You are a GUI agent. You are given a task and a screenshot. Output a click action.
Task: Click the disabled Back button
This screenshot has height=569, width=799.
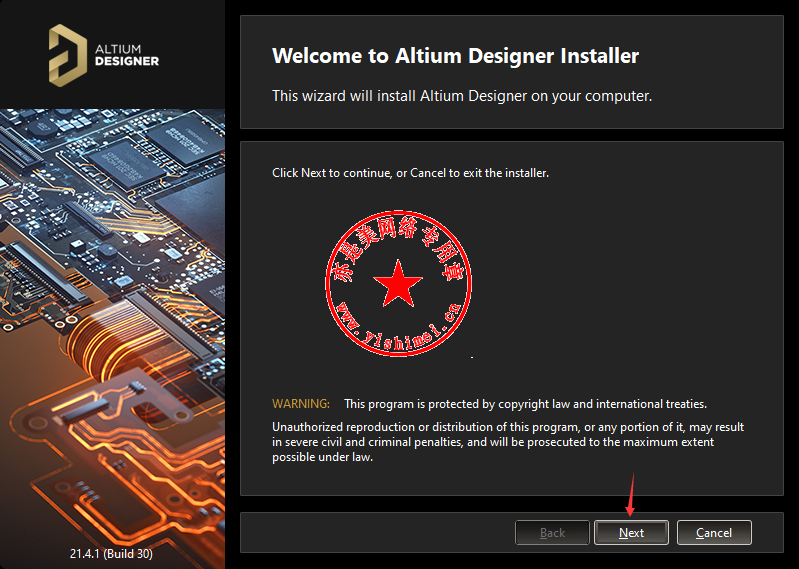(x=552, y=532)
